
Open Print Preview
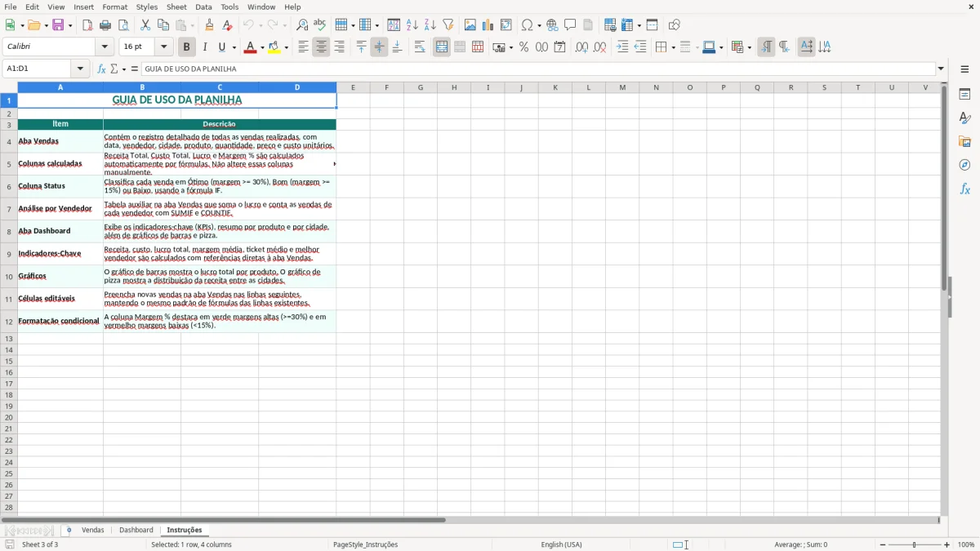[123, 25]
